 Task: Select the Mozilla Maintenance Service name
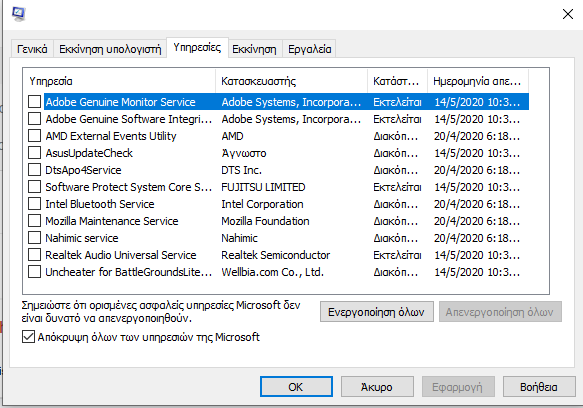coord(112,221)
